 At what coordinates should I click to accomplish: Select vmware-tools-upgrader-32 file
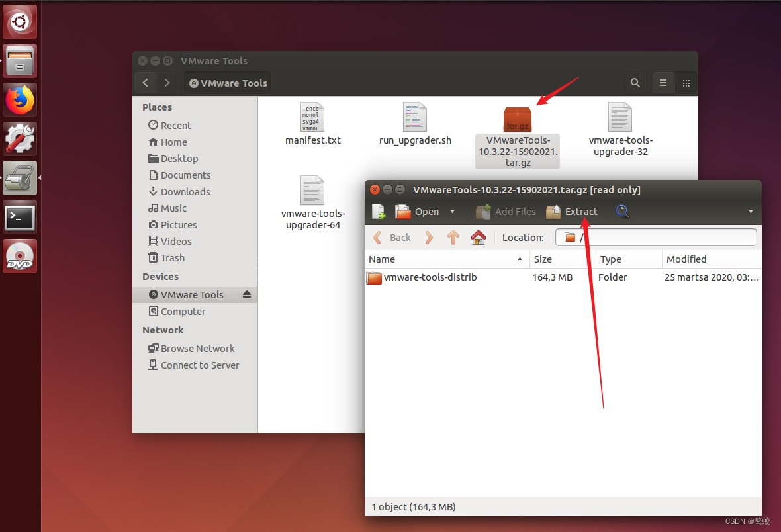click(620, 130)
